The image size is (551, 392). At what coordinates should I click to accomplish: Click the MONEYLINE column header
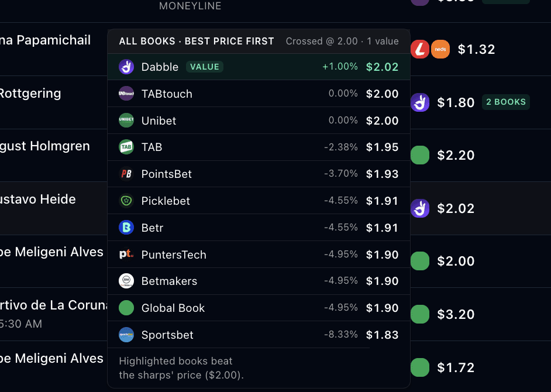(190, 6)
